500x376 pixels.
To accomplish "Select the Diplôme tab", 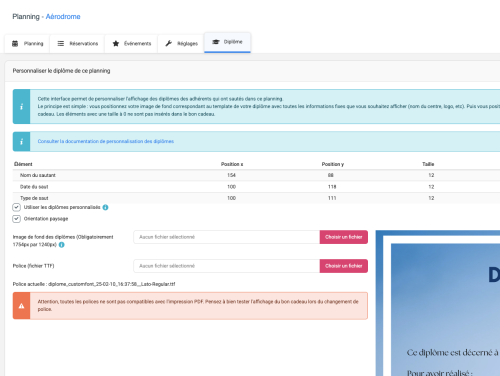I will (x=227, y=42).
